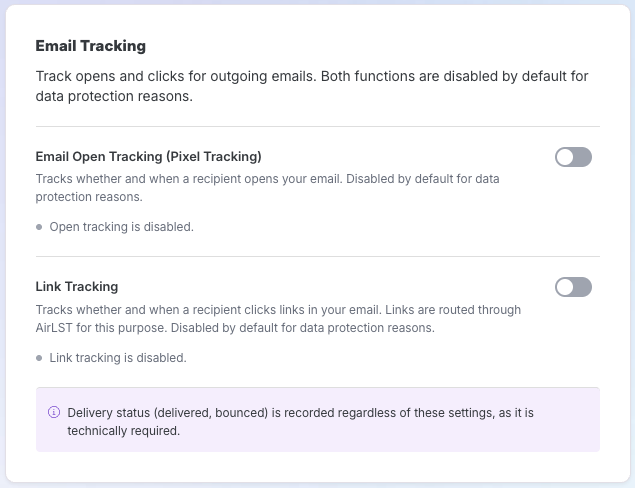
Task: Click the purple delivery status info banner
Action: click(318, 420)
